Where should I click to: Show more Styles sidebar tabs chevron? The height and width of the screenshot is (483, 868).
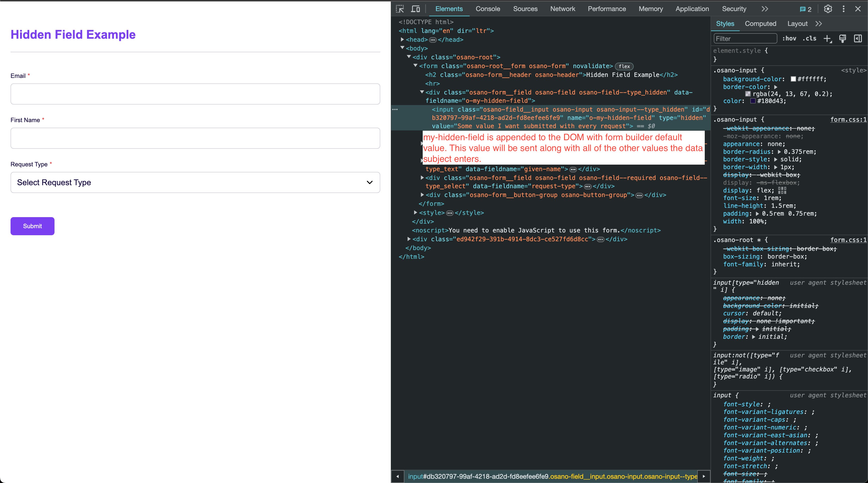819,24
